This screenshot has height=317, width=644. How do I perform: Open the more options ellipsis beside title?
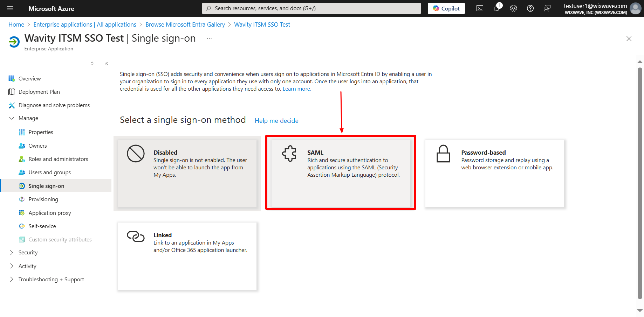click(209, 38)
